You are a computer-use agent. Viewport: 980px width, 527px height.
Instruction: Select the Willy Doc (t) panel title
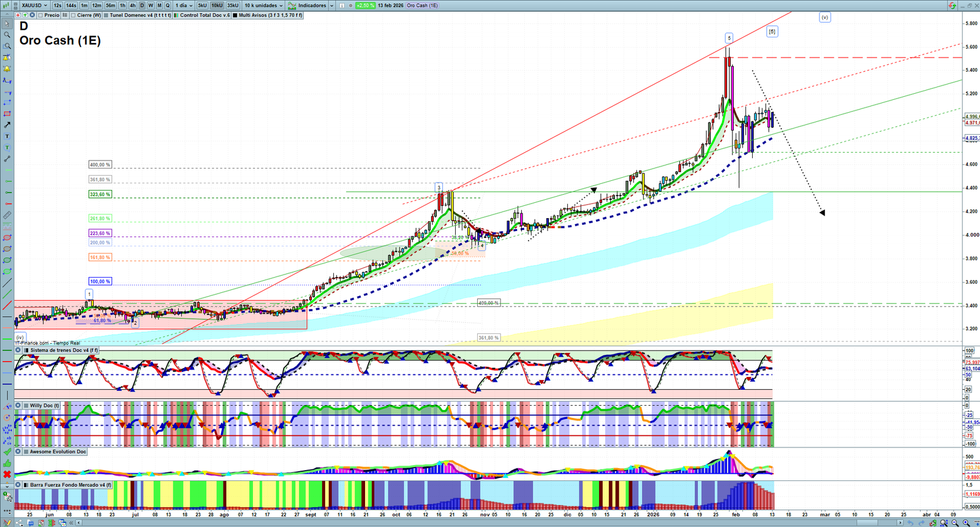tap(45, 406)
